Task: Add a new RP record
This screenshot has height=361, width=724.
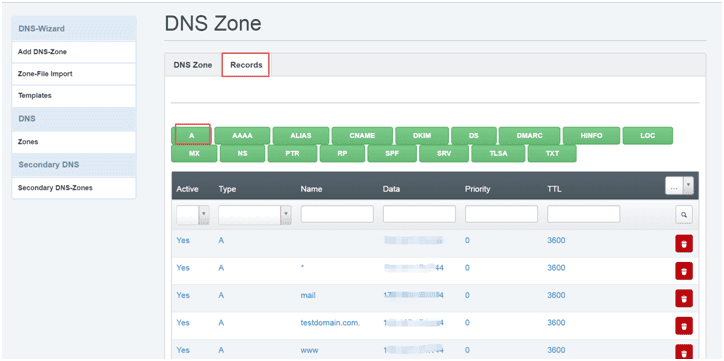Action: click(x=342, y=154)
